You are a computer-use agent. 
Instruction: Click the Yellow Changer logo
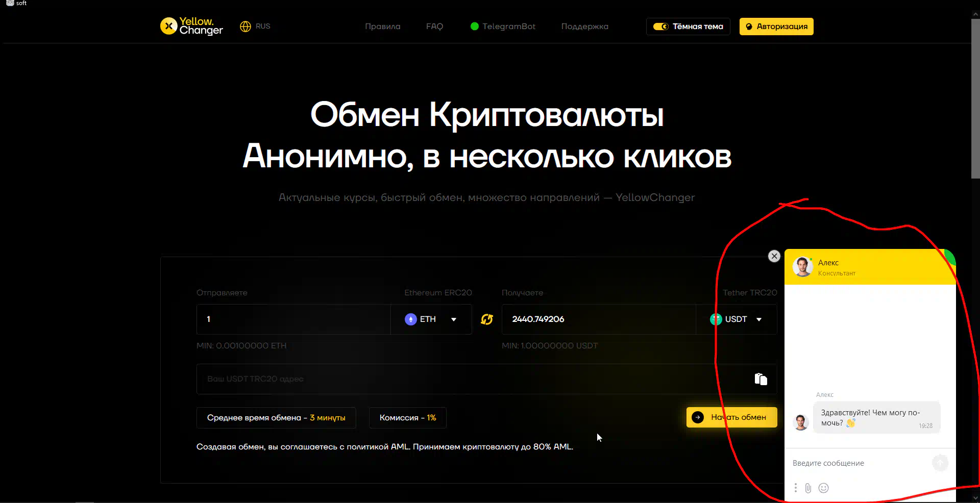tap(191, 26)
